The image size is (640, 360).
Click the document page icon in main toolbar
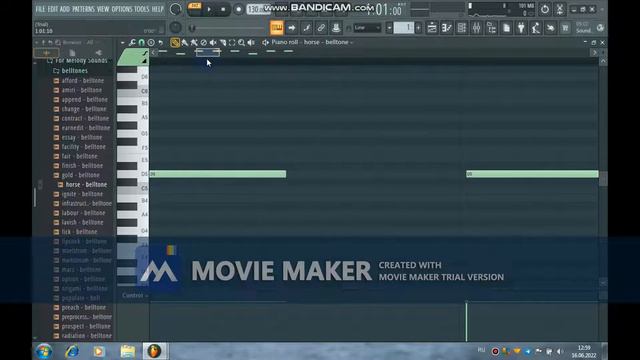(x=507, y=28)
